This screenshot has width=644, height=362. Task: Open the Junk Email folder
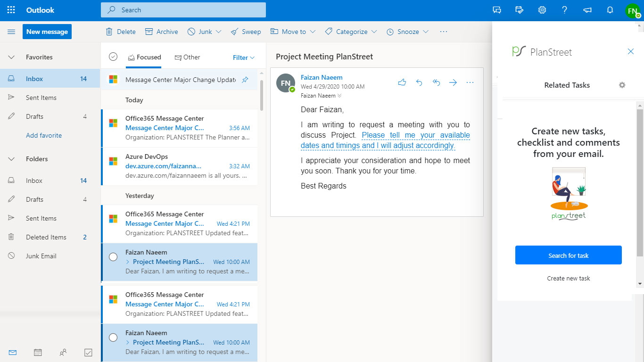(50, 256)
